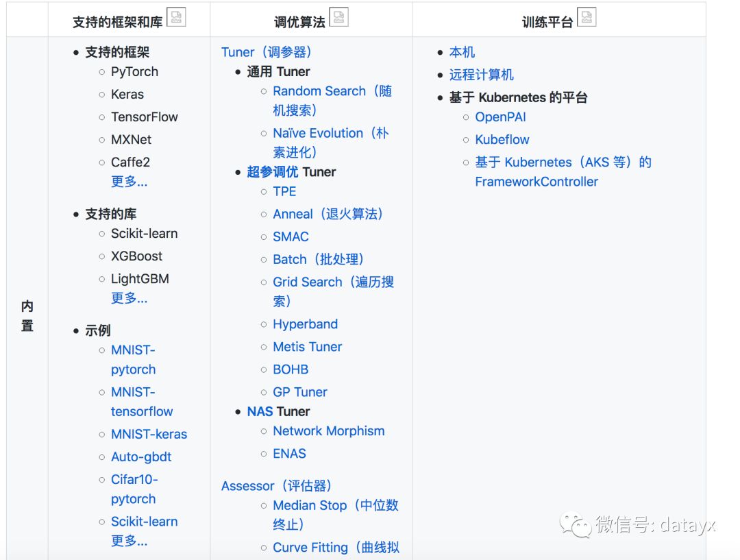This screenshot has height=560, width=740.
Task: Open the Tuner（调参器）link
Action: click(x=267, y=52)
